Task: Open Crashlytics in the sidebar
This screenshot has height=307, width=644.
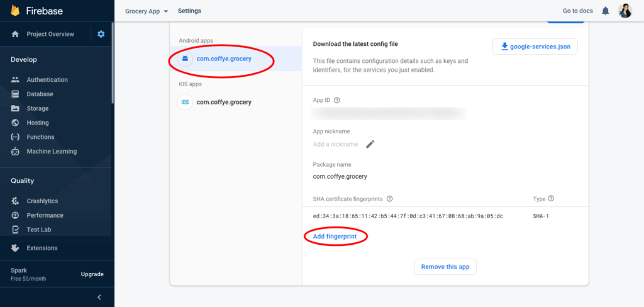Action: 42,201
